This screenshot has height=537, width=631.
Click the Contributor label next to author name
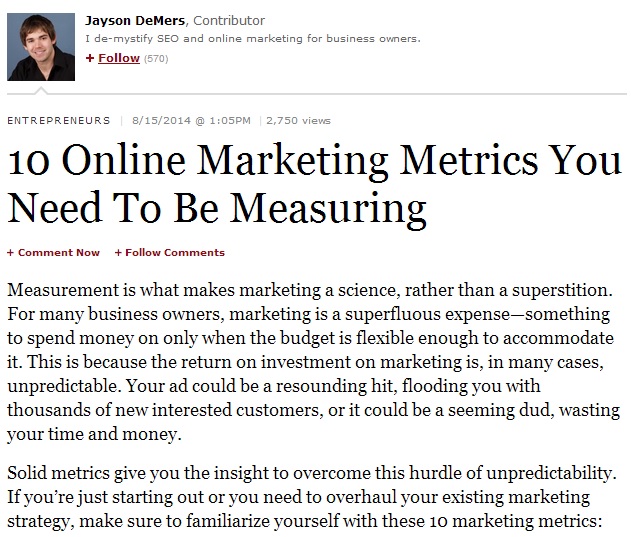click(x=229, y=21)
